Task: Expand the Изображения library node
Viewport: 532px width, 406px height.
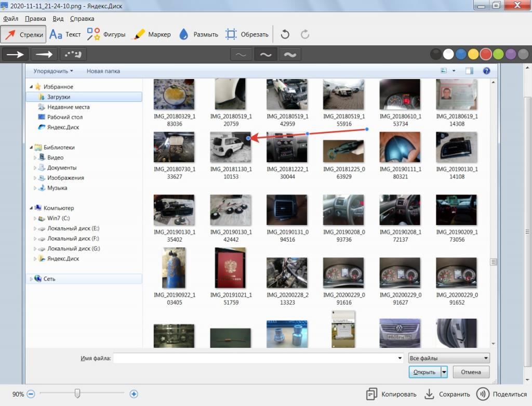Action: 35,178
